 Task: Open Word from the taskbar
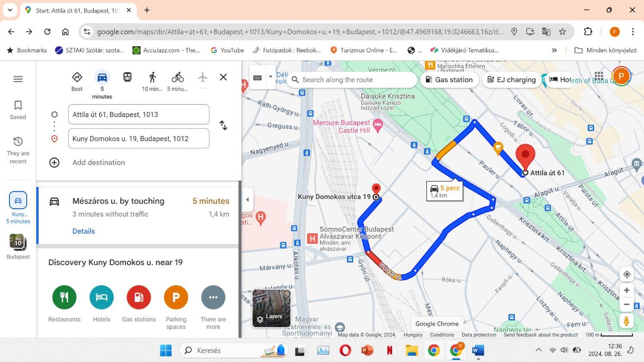tap(478, 351)
